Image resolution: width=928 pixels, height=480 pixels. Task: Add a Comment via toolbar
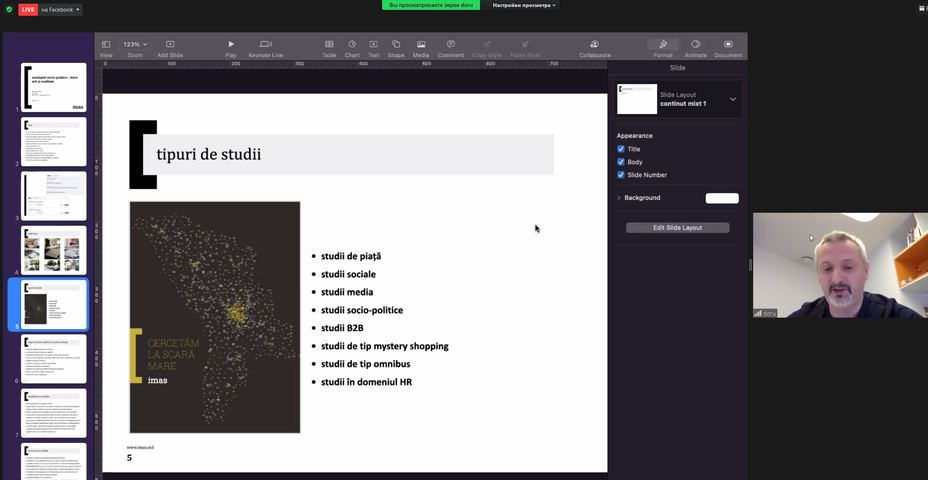451,44
